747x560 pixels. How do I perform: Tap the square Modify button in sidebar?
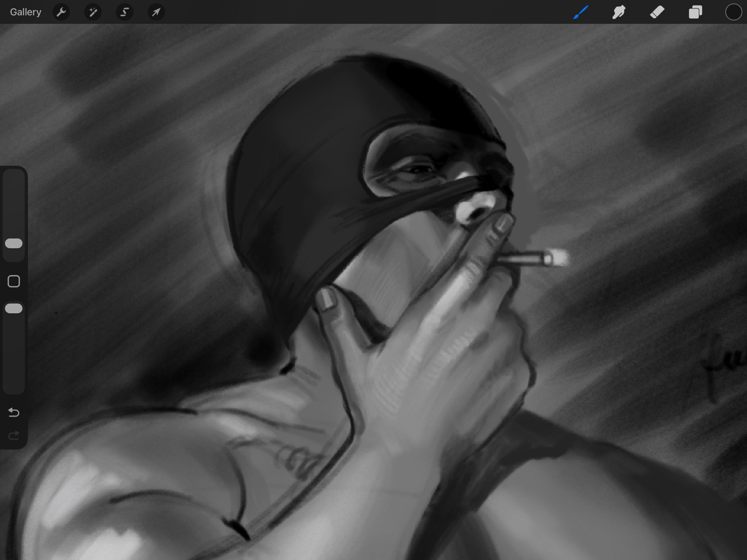point(14,281)
